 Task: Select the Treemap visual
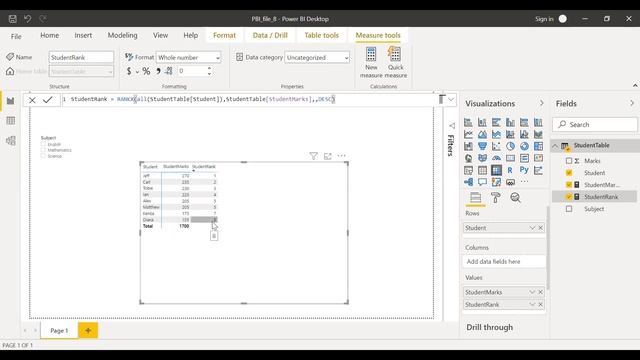click(x=538, y=146)
